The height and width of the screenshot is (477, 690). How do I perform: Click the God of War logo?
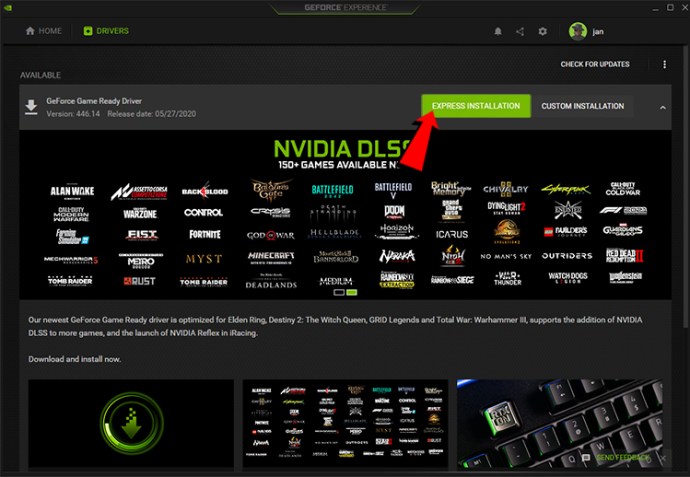[270, 235]
